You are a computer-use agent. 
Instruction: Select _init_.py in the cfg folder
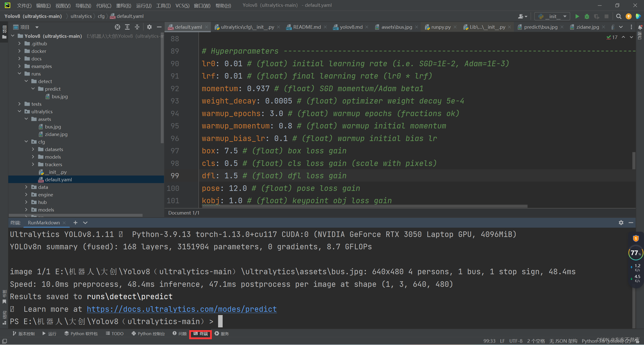coord(56,172)
